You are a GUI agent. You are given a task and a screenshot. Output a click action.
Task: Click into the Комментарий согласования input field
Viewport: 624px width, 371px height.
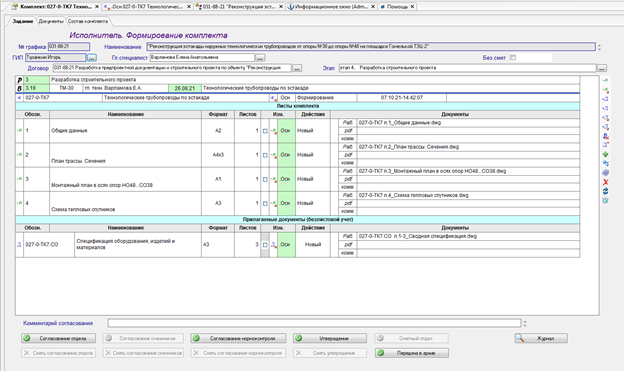(x=314, y=323)
